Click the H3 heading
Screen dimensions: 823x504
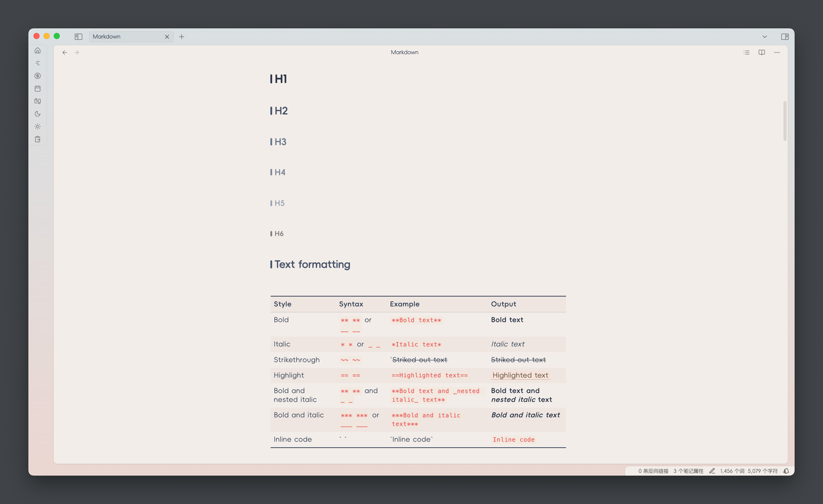(x=280, y=142)
